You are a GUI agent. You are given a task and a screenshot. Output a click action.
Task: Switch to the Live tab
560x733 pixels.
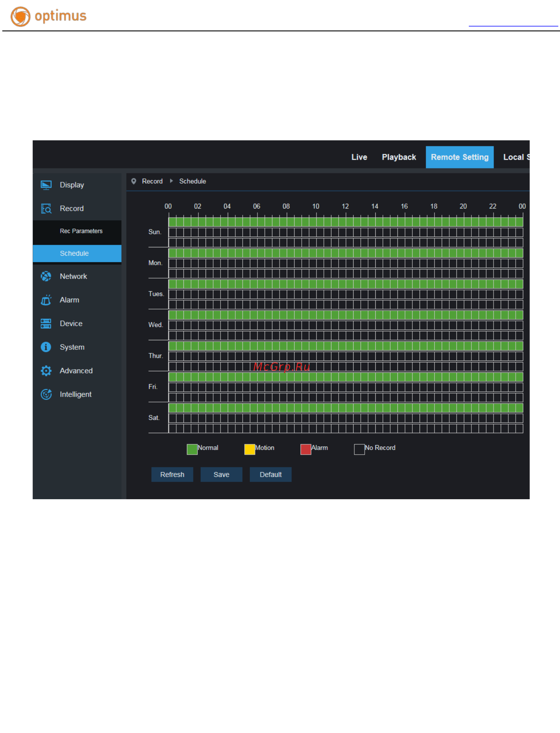coord(359,157)
